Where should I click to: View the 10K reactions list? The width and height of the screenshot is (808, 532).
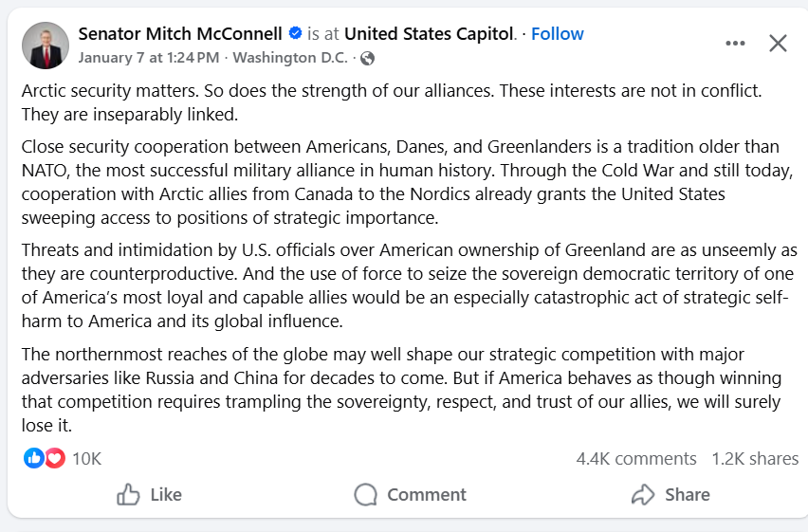[86, 458]
